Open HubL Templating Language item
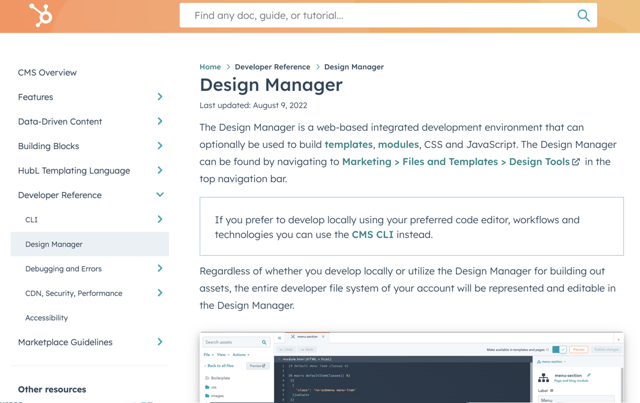The height and width of the screenshot is (403, 640). coord(74,171)
